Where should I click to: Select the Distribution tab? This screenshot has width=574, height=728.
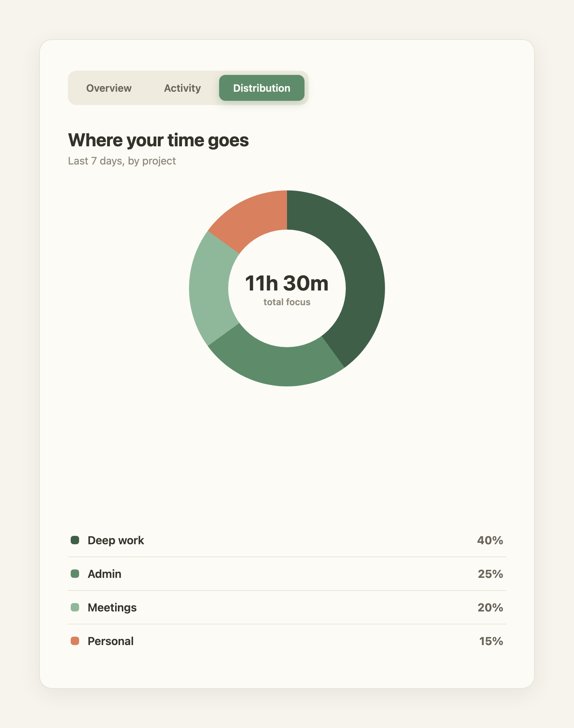coord(262,88)
